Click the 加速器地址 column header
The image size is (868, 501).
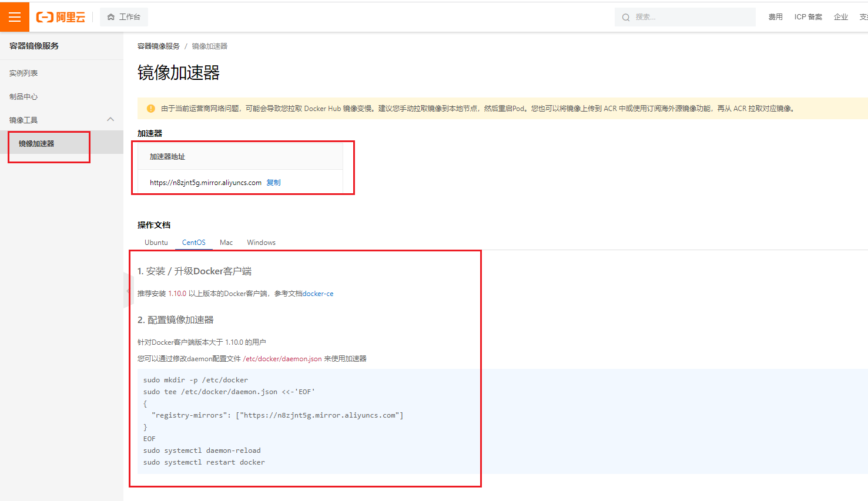(x=167, y=157)
